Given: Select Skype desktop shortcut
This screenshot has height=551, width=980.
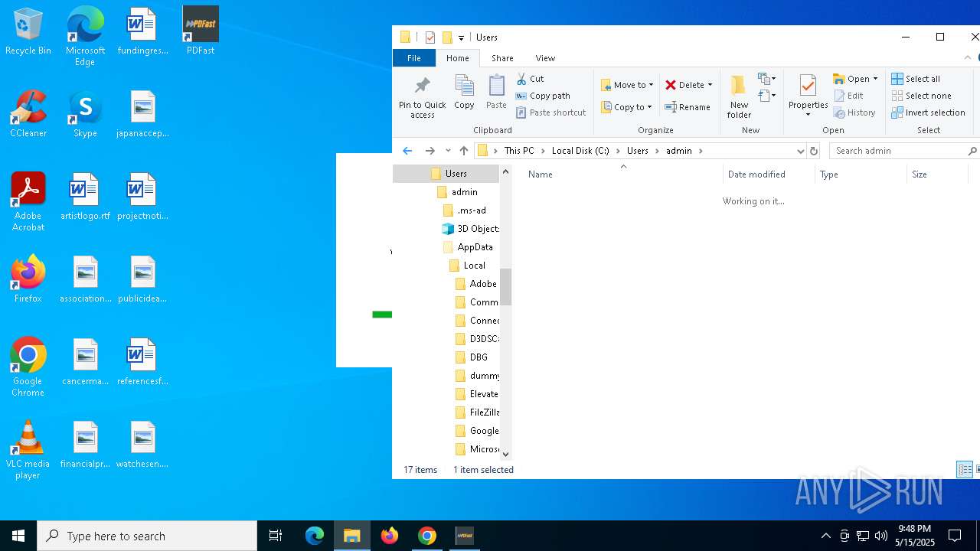Looking at the screenshot, I should [85, 114].
